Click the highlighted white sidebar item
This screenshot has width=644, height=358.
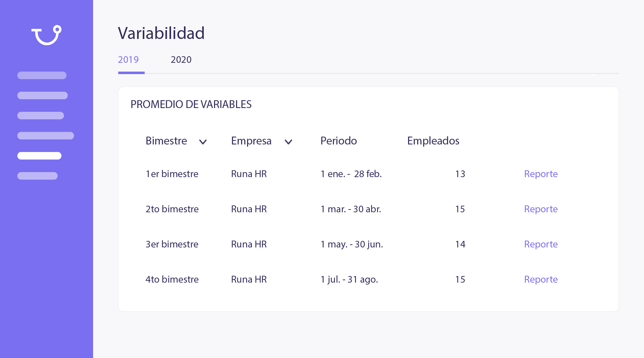click(39, 156)
